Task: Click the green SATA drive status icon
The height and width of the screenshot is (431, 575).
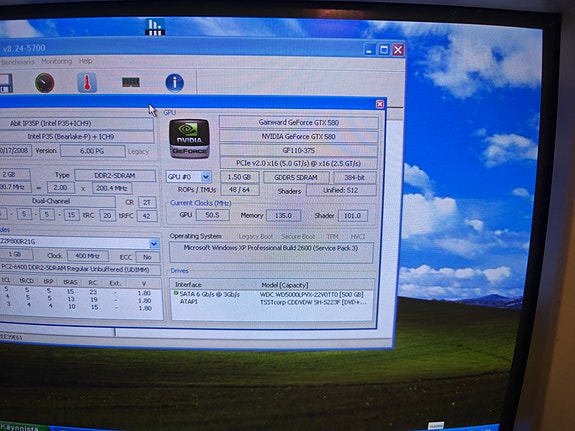Action: tap(176, 293)
